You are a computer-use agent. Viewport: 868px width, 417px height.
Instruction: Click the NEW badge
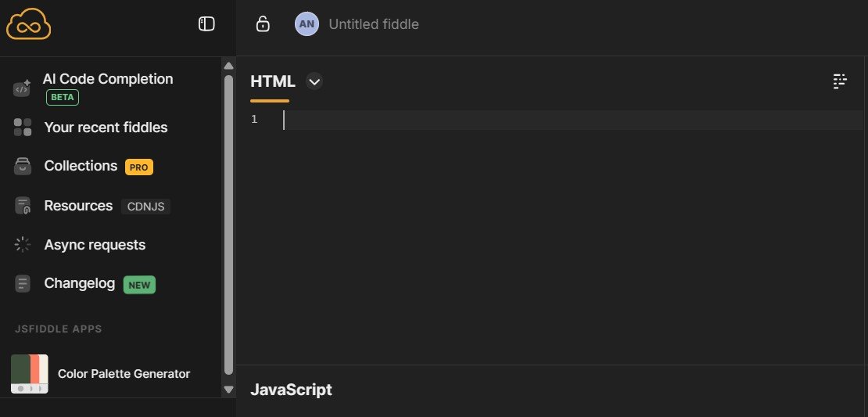pos(139,286)
